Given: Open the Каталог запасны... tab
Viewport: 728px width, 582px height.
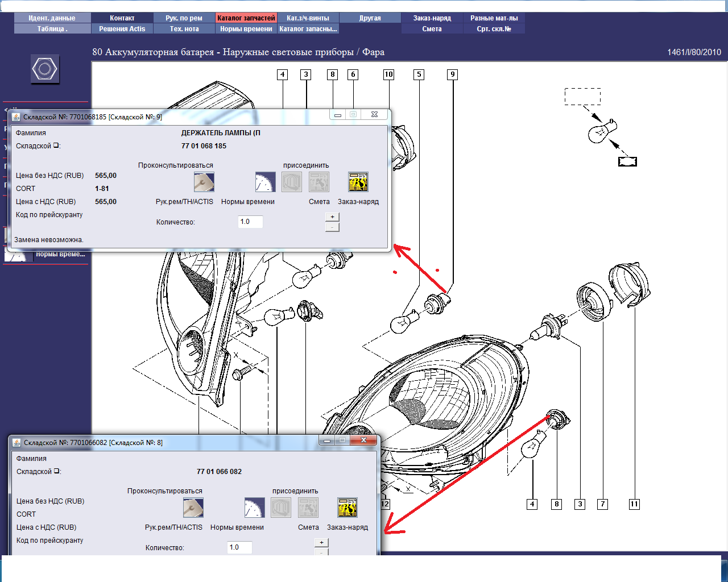Looking at the screenshot, I should coord(308,29).
